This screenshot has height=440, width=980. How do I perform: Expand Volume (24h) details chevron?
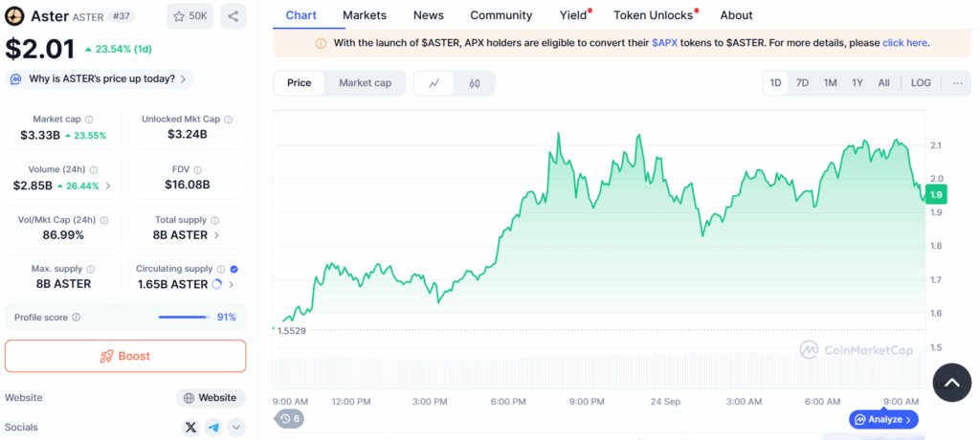(108, 186)
